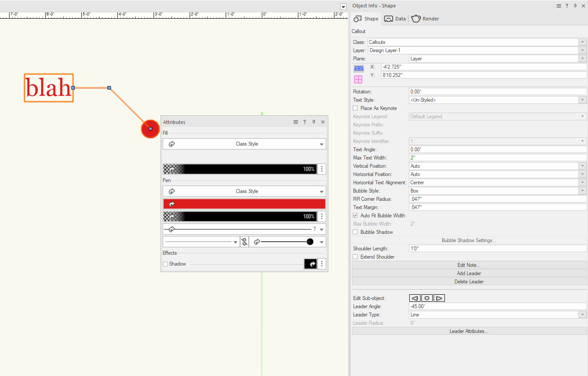This screenshot has height=376, width=588.
Task: Pin the Object Info palette
Action: point(575,6)
